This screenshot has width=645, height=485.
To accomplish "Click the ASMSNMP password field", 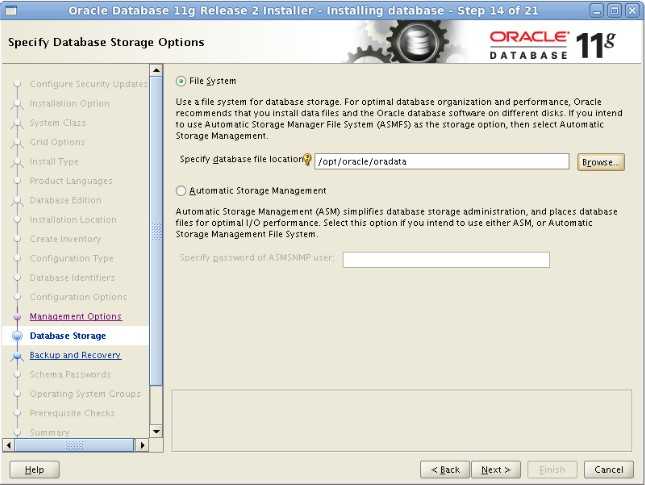I will pos(446,260).
